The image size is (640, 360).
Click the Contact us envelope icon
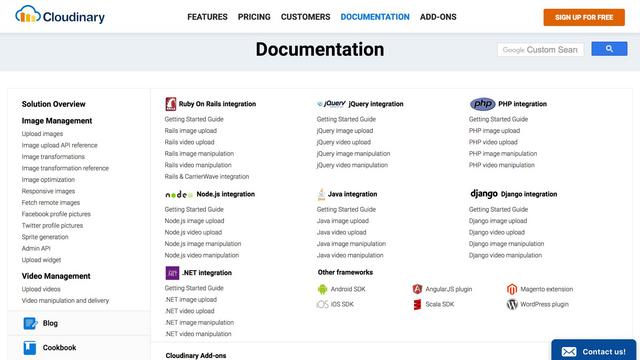point(569,352)
